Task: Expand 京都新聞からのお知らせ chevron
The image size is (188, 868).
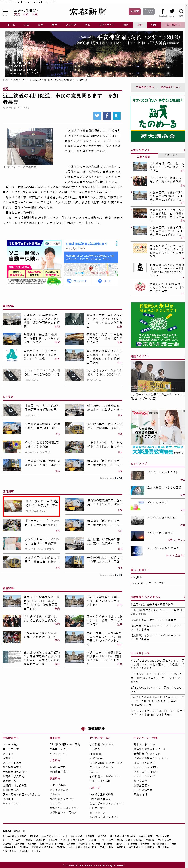Action: [x=184, y=597]
